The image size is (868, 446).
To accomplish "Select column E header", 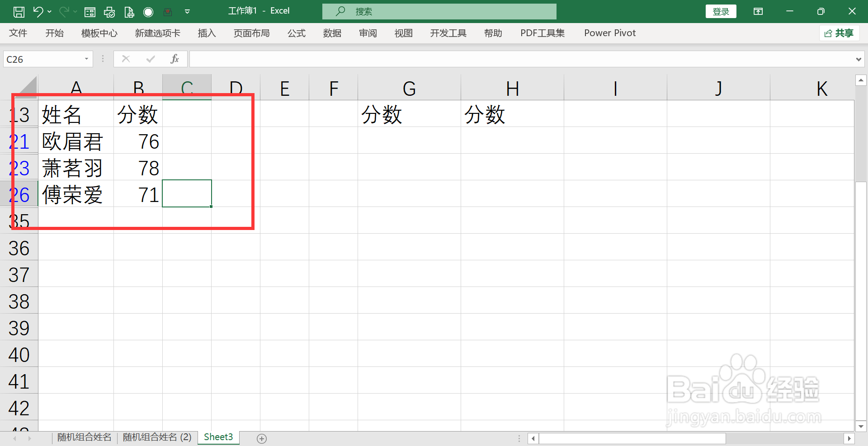I will 284,88.
